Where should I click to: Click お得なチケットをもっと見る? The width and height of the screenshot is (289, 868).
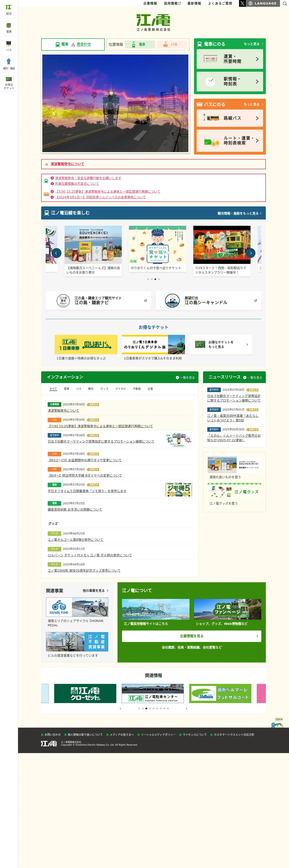click(x=221, y=344)
